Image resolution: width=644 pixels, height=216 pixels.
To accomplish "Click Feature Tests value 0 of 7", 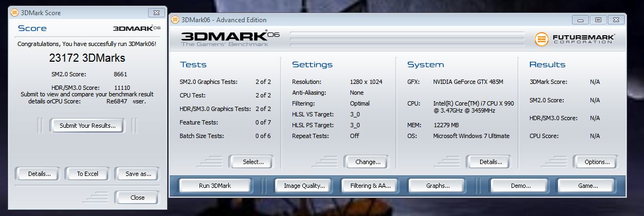I will point(263,122).
